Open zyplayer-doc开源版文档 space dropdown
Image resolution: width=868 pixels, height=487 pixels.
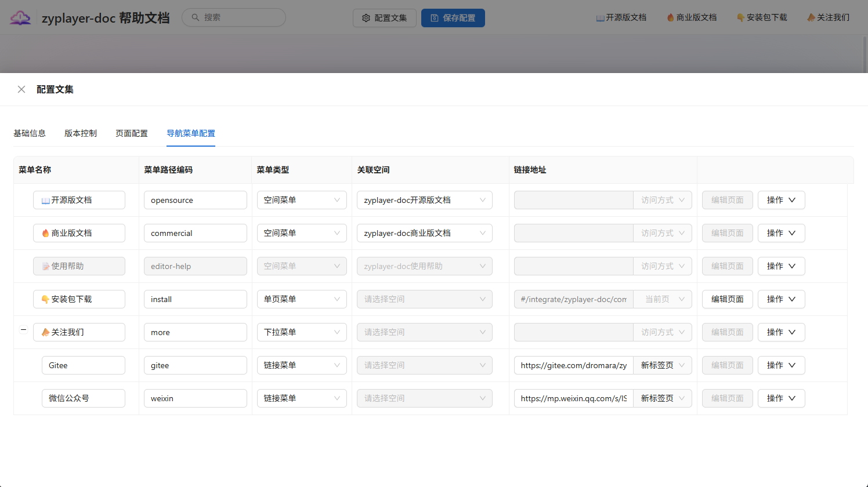tap(425, 200)
